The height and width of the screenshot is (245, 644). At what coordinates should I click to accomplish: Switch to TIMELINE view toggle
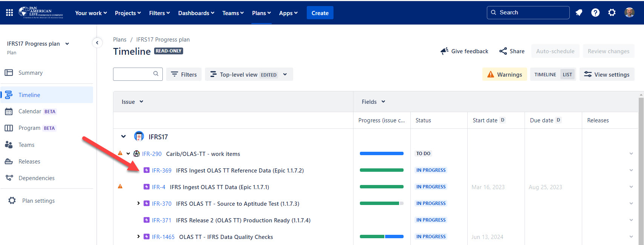pyautogui.click(x=545, y=75)
